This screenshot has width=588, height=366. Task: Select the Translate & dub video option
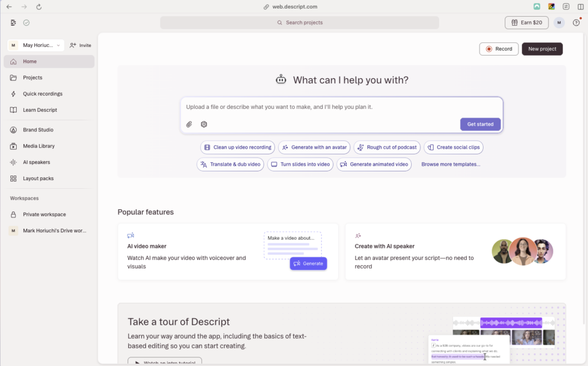click(230, 164)
